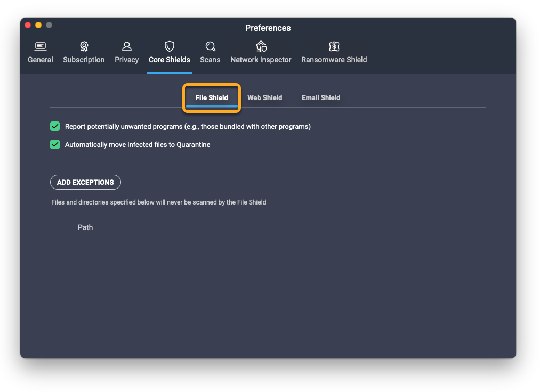Click the Ransomware Shield dollar icon
The height and width of the screenshot is (392, 547).
point(334,46)
